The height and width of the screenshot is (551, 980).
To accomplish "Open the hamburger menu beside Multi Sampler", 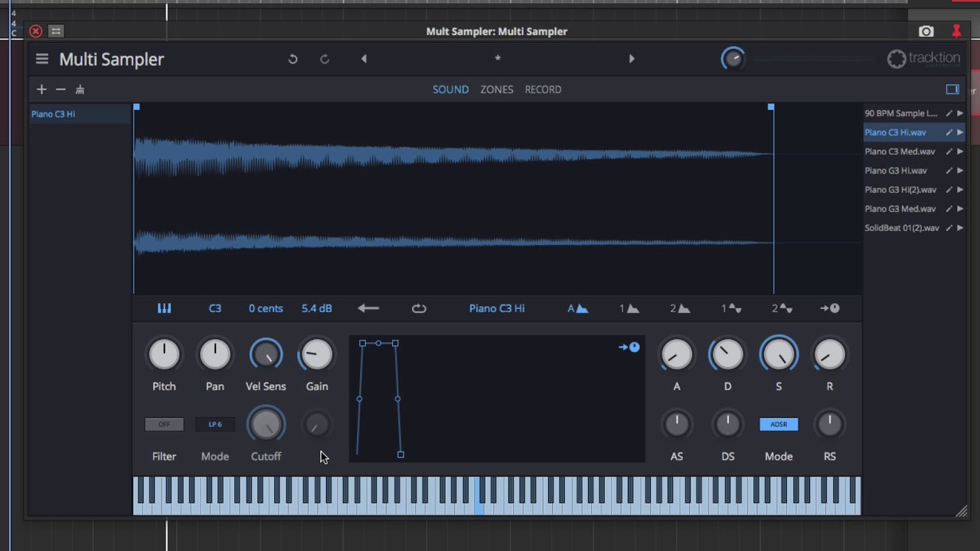I will coord(42,59).
